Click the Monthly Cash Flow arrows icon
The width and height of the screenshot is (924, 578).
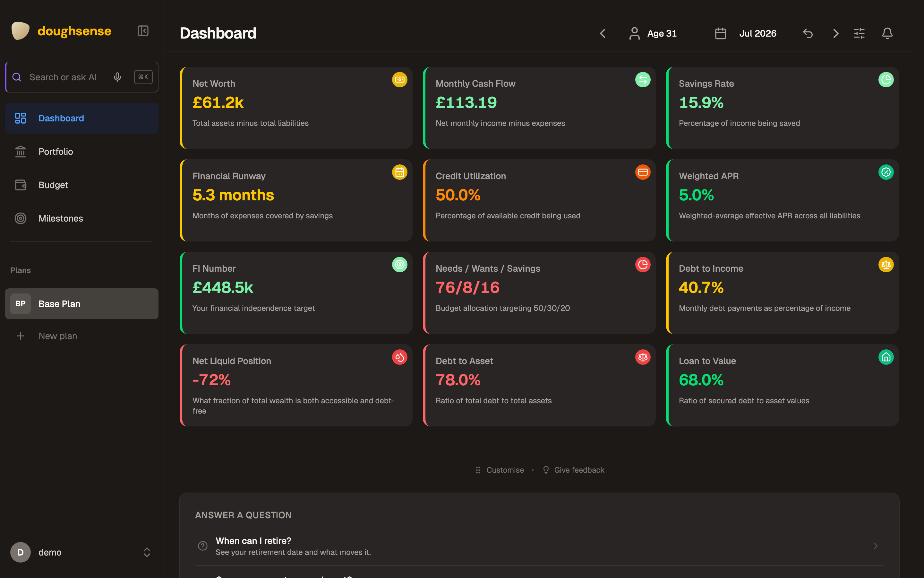click(x=643, y=80)
